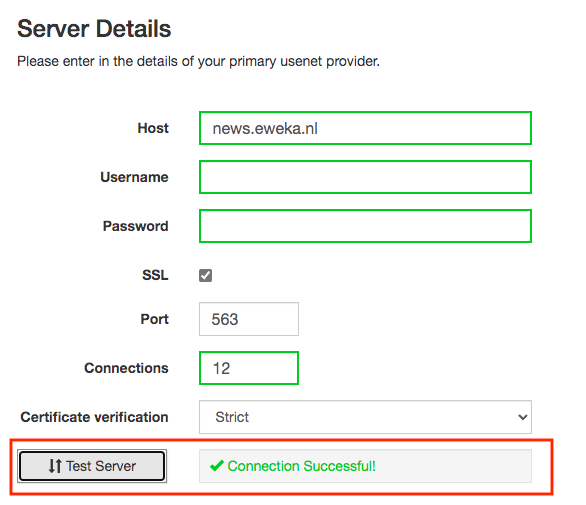
Task: Click the Connections label
Action: click(126, 368)
